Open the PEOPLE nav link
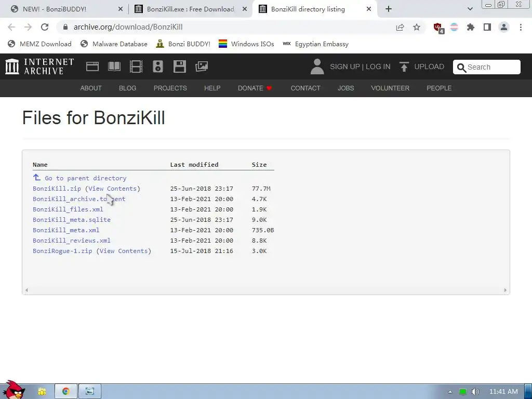 click(439, 88)
